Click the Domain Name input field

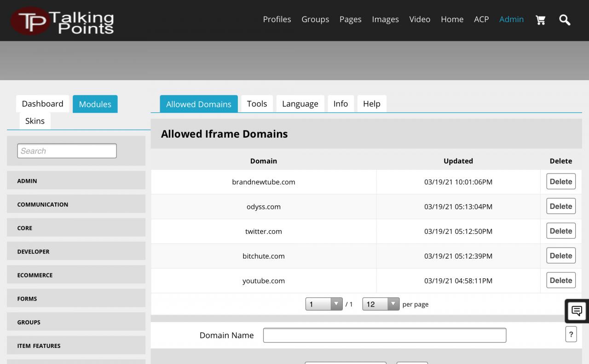coord(384,335)
